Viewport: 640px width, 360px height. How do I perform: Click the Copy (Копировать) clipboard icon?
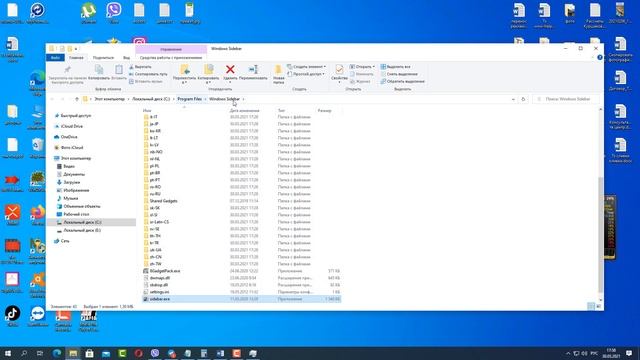[99, 70]
